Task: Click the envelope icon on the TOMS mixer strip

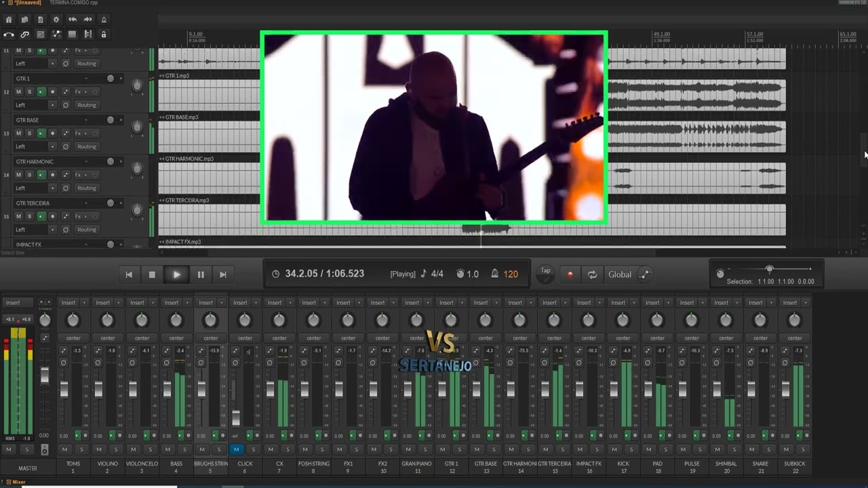Action: 64,350
